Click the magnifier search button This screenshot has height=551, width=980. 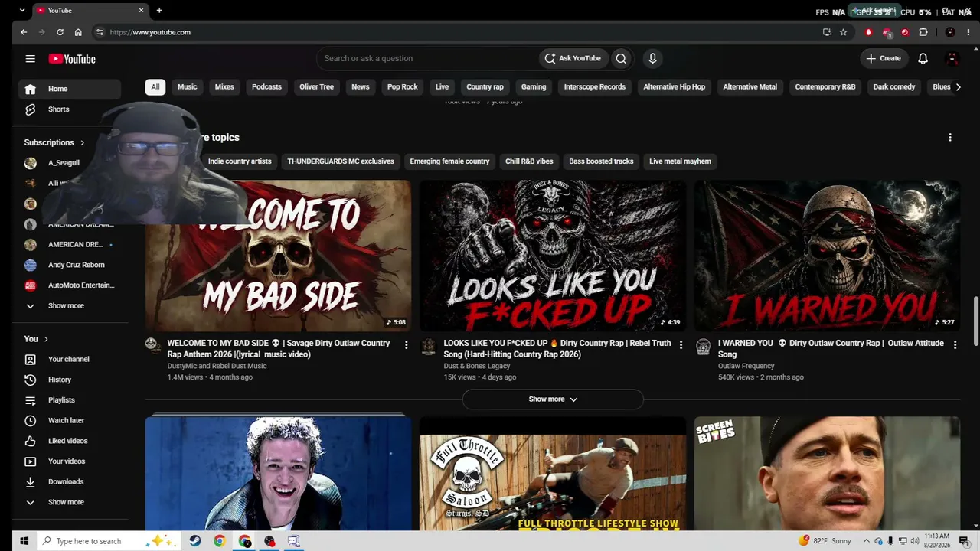click(x=621, y=58)
